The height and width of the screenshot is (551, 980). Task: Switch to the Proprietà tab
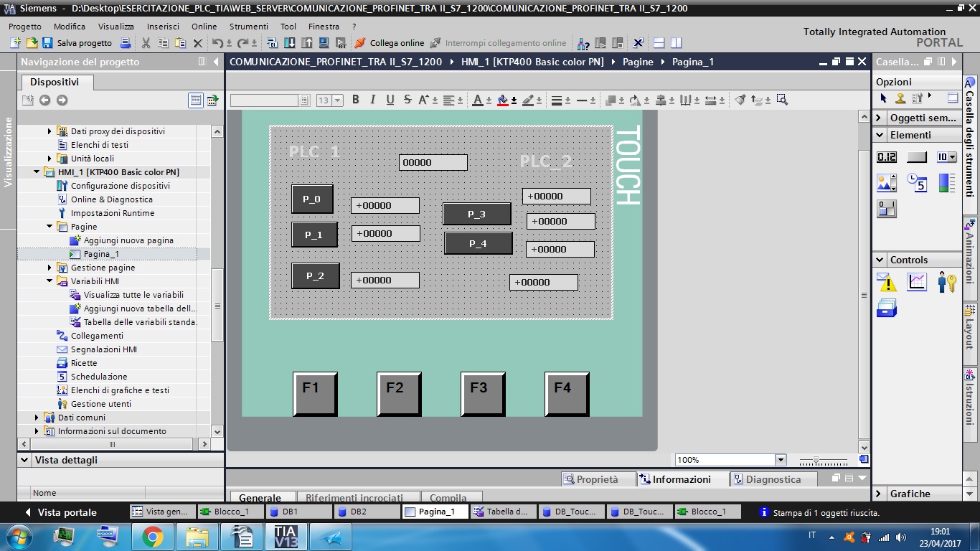tap(598, 479)
